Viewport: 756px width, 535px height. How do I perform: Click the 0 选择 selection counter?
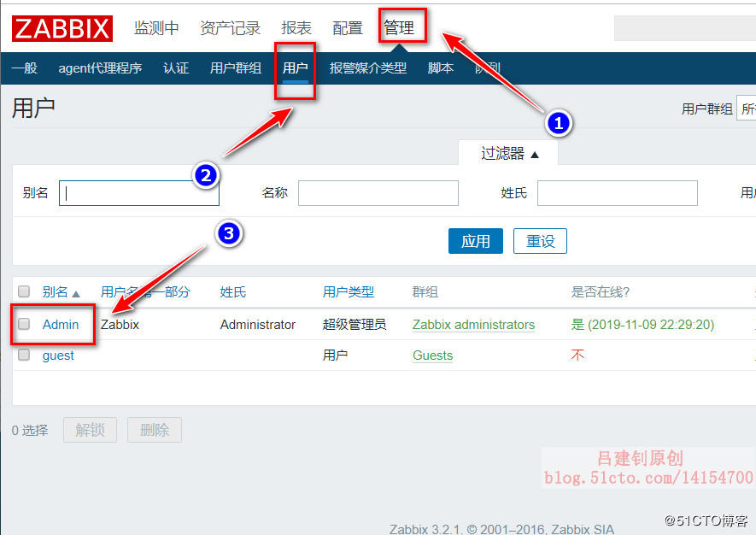click(30, 431)
